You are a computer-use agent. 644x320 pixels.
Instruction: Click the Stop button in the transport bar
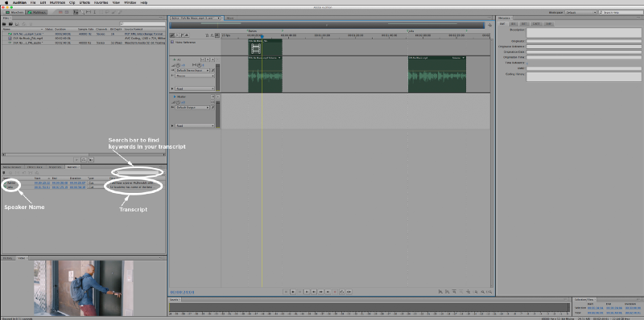coord(286,292)
